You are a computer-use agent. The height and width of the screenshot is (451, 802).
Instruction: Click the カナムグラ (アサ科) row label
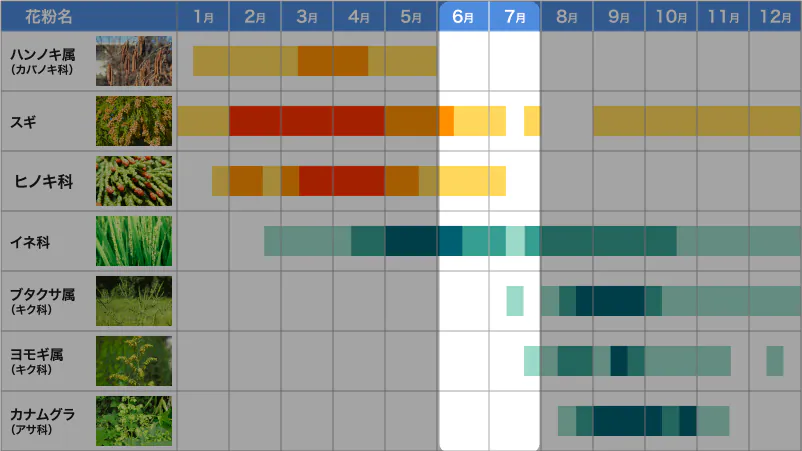43,421
